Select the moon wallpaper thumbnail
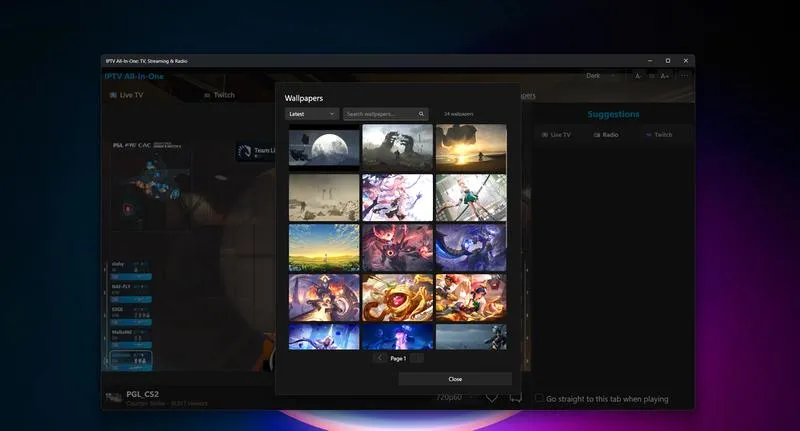The width and height of the screenshot is (800, 431). [324, 147]
